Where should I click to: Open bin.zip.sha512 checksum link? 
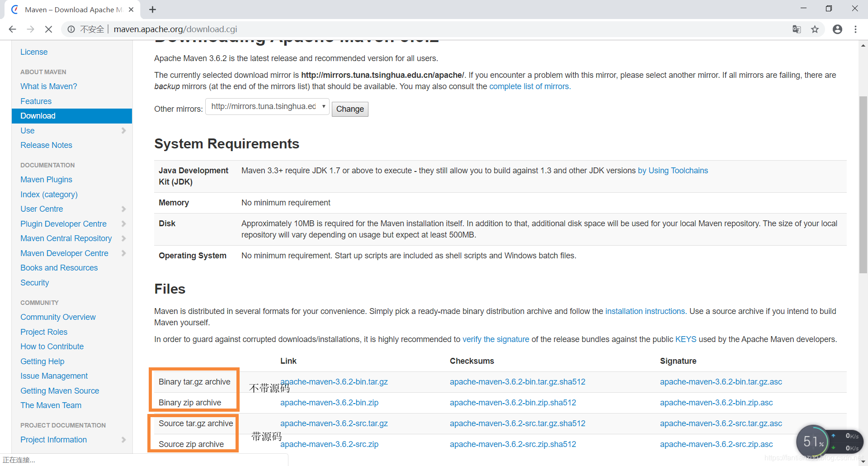click(513, 403)
